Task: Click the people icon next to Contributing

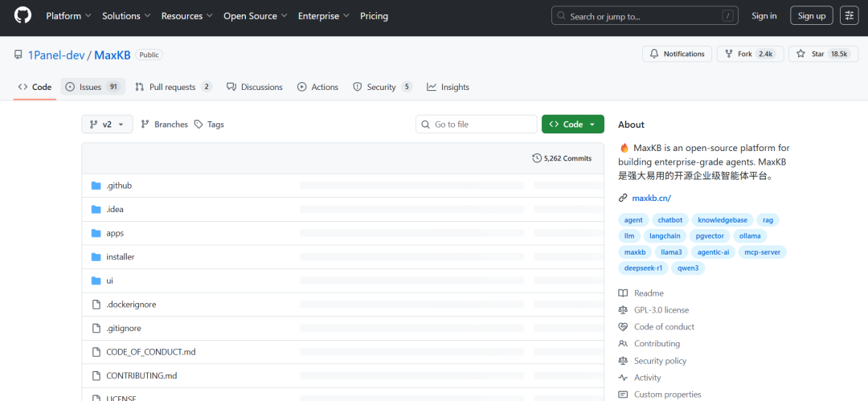Action: click(624, 343)
